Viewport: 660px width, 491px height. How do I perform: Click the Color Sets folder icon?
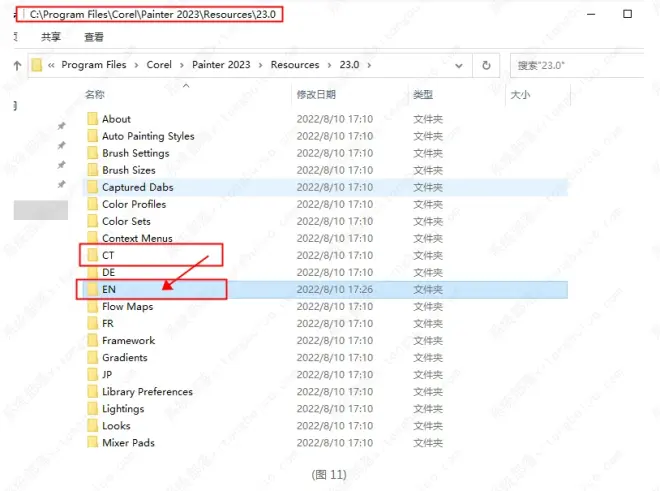93,221
